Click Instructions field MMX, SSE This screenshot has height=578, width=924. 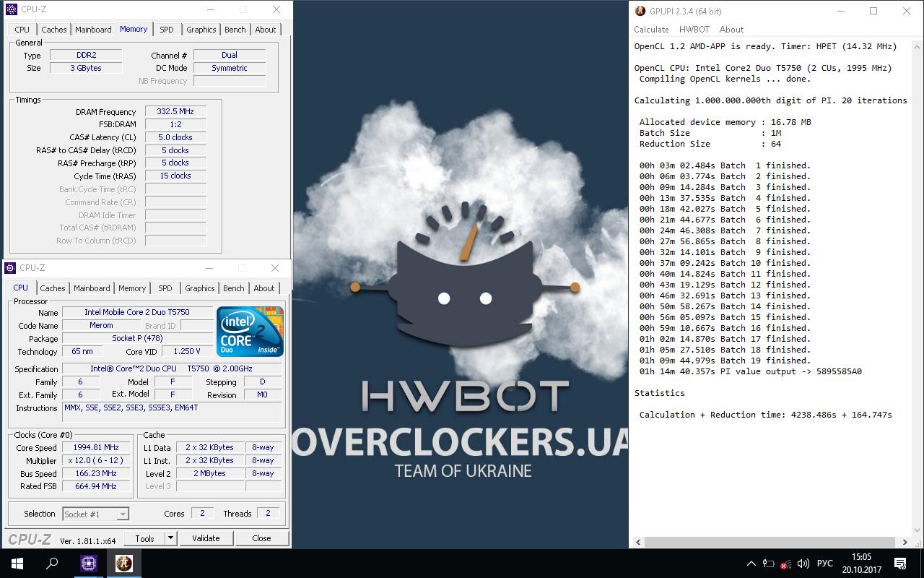pyautogui.click(x=172, y=413)
